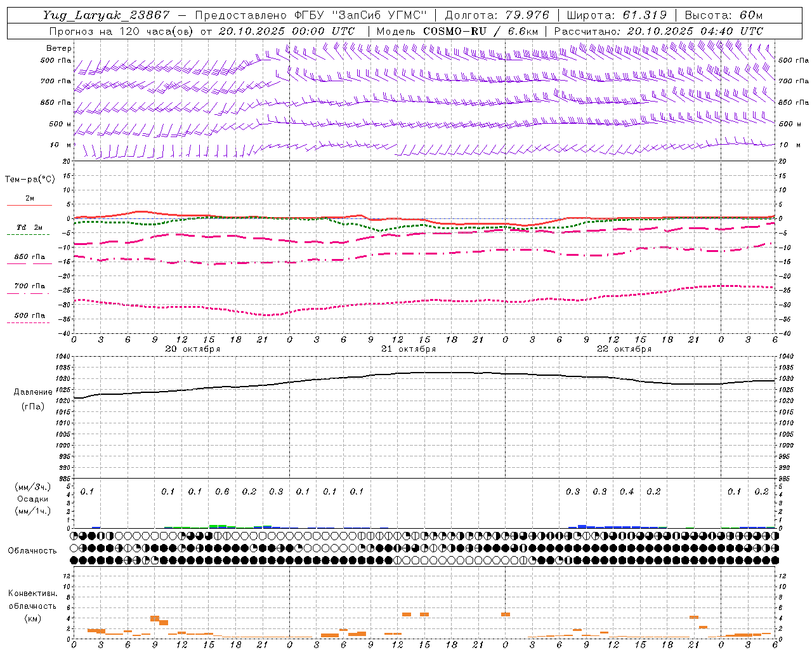Viewport: 812px width, 650px height.
Task: Click the '(мм/1ч.)' precipitation unit label
Action: click(33, 511)
